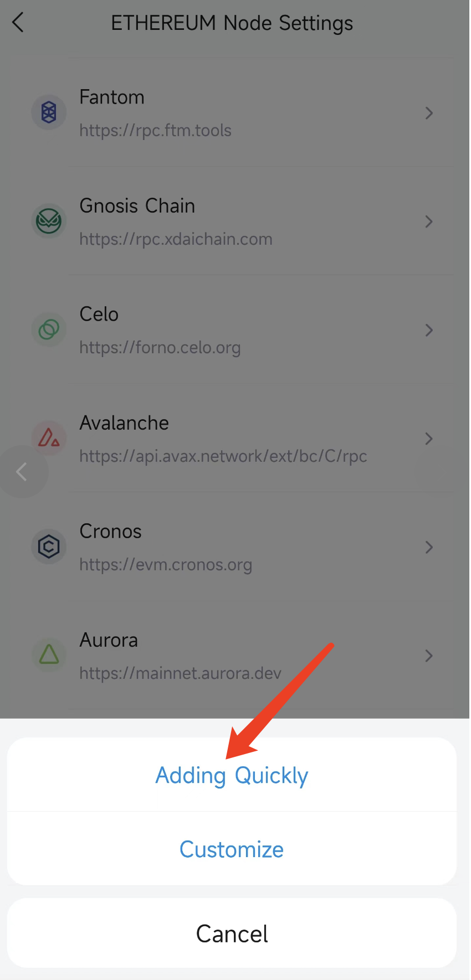Tap the floating left-arrow circle button
The height and width of the screenshot is (980, 471).
click(22, 472)
